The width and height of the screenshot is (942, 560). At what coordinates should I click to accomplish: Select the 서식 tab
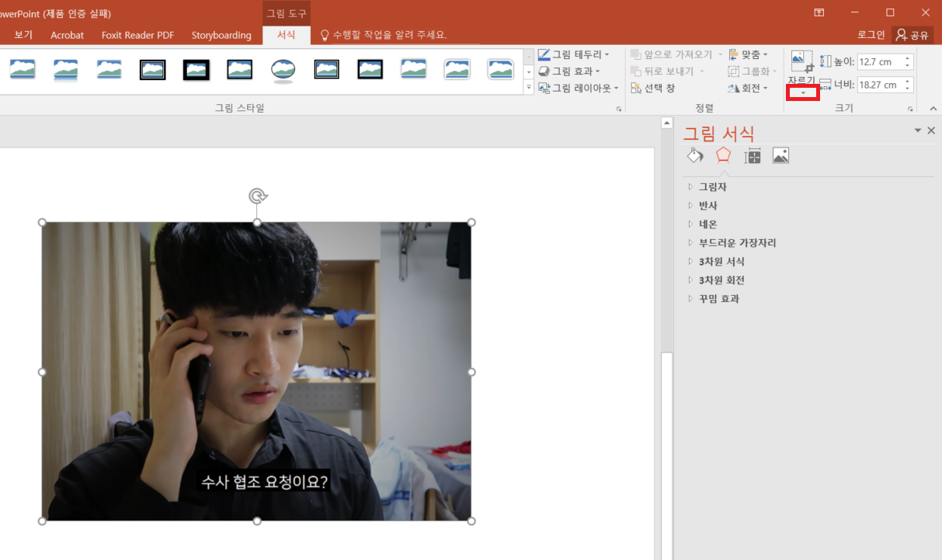pyautogui.click(x=286, y=35)
